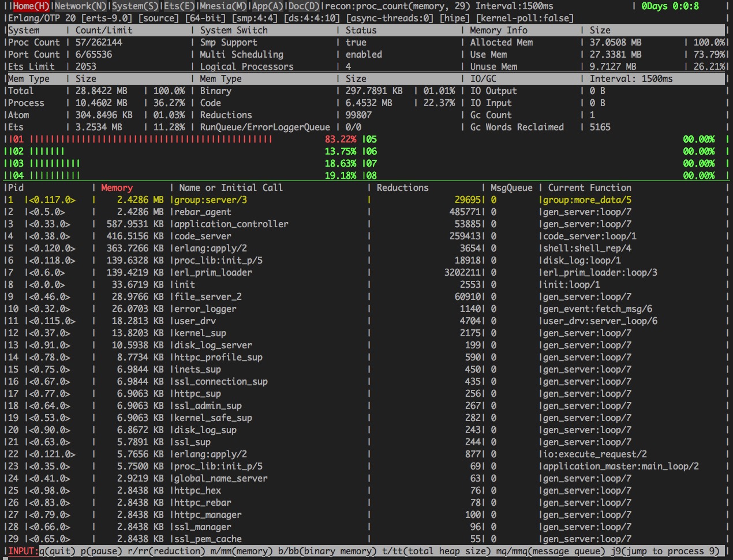
Task: Click the Allocted Mem 37.0508 MB value
Action: 615,42
